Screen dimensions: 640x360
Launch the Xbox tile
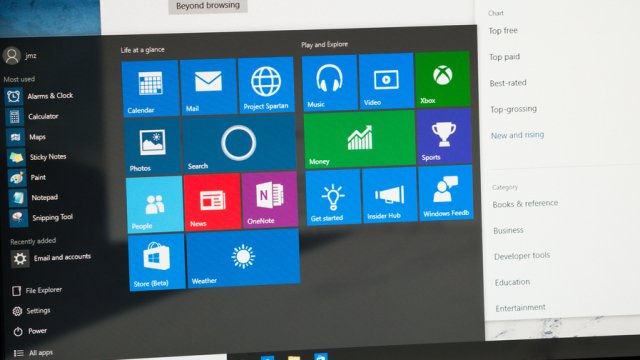pos(442,80)
